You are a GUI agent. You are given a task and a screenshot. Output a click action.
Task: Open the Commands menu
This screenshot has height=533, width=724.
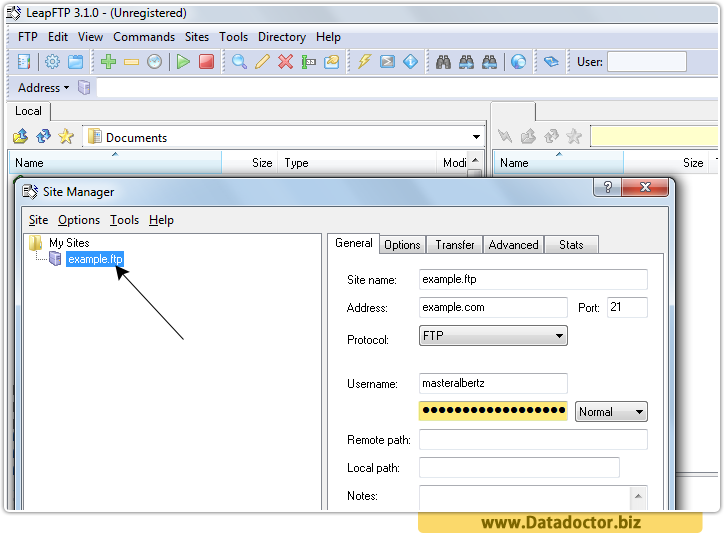click(144, 37)
